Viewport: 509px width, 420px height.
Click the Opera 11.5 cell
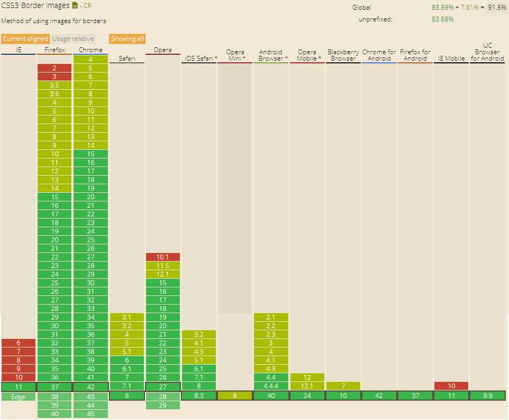click(163, 265)
